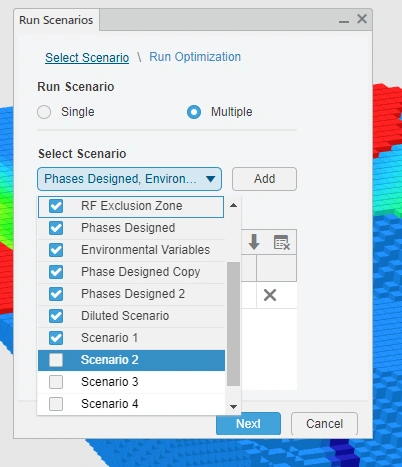The image size is (402, 467).
Task: Uncheck the RF Exclusion Zone checkbox
Action: pyautogui.click(x=56, y=206)
